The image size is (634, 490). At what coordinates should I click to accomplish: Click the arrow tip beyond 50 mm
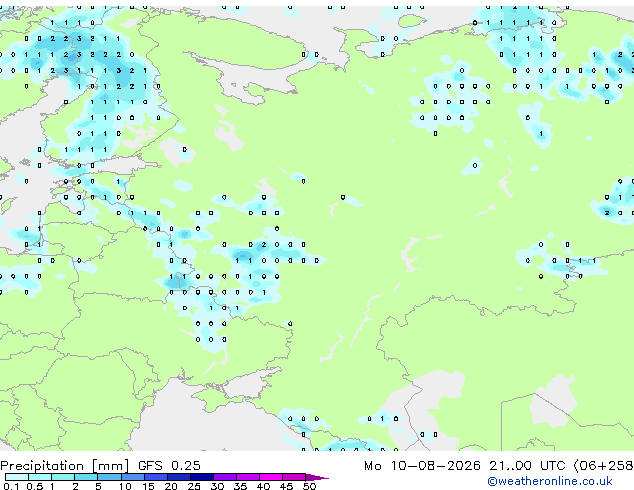point(317,477)
